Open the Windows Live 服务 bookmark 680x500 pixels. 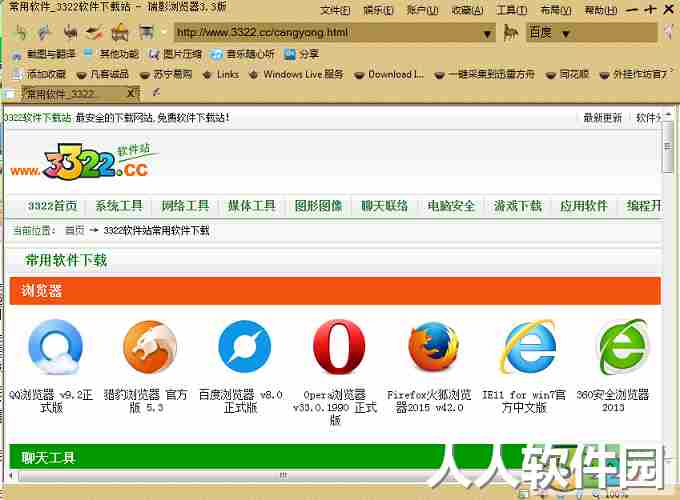(296, 74)
